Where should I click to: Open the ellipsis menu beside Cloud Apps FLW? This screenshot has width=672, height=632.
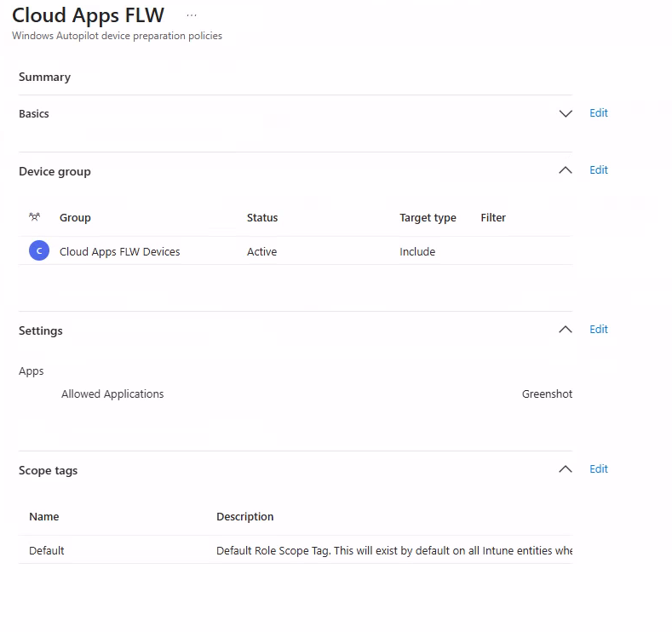click(x=192, y=15)
